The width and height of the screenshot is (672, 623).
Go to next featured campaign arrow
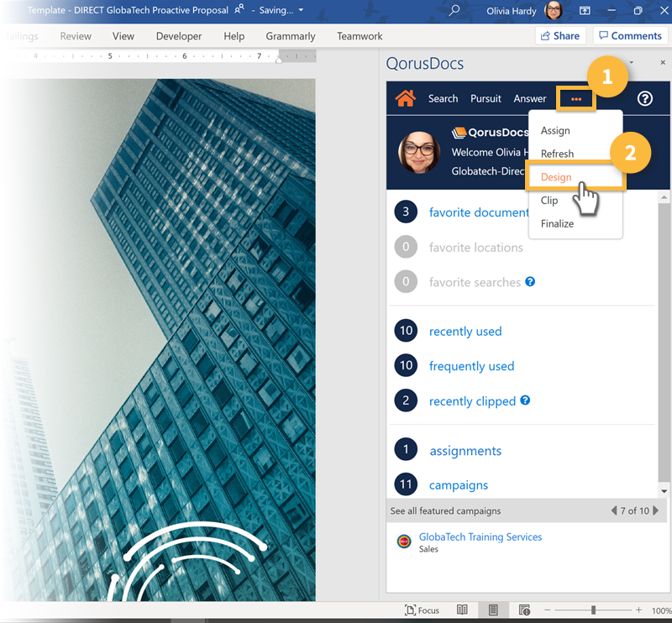tap(655, 510)
